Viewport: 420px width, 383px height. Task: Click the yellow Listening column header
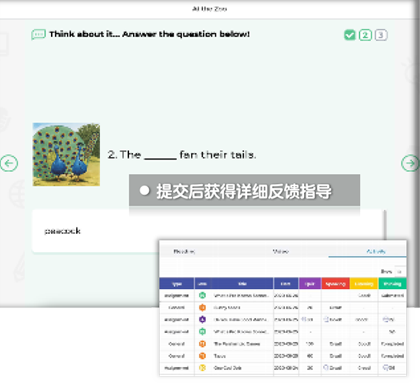[364, 283]
